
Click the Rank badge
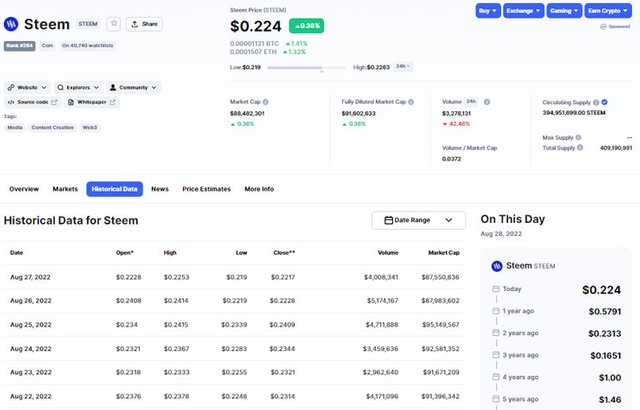[x=20, y=46]
